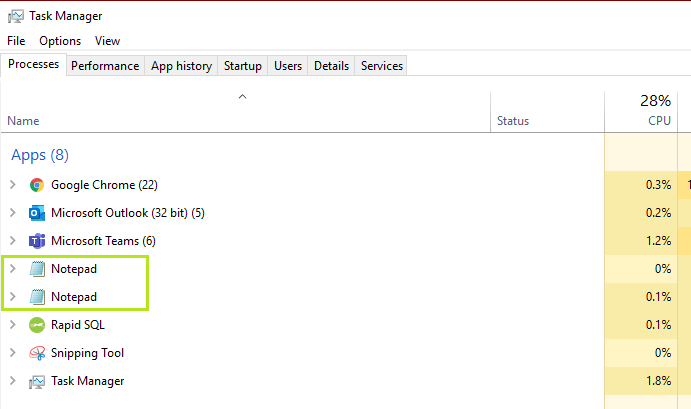Open the File menu

pyautogui.click(x=16, y=41)
